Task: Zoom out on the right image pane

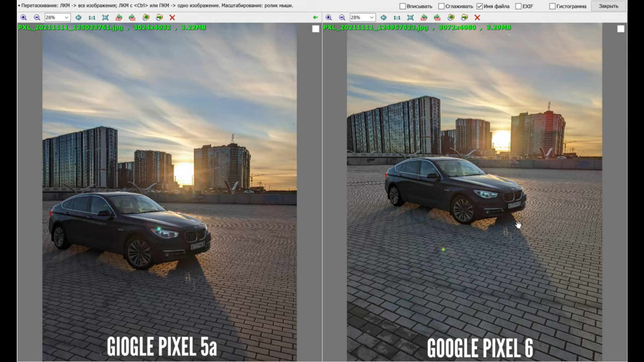Action: [x=342, y=17]
